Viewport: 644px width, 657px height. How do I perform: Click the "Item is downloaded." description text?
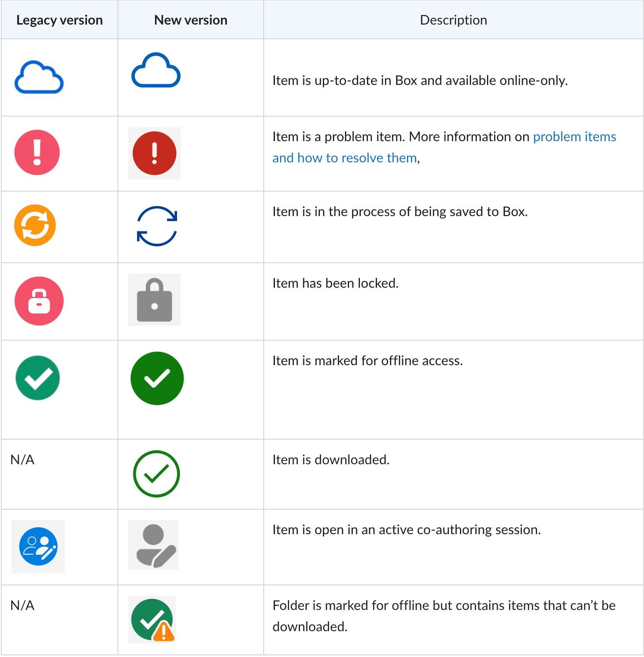click(331, 460)
